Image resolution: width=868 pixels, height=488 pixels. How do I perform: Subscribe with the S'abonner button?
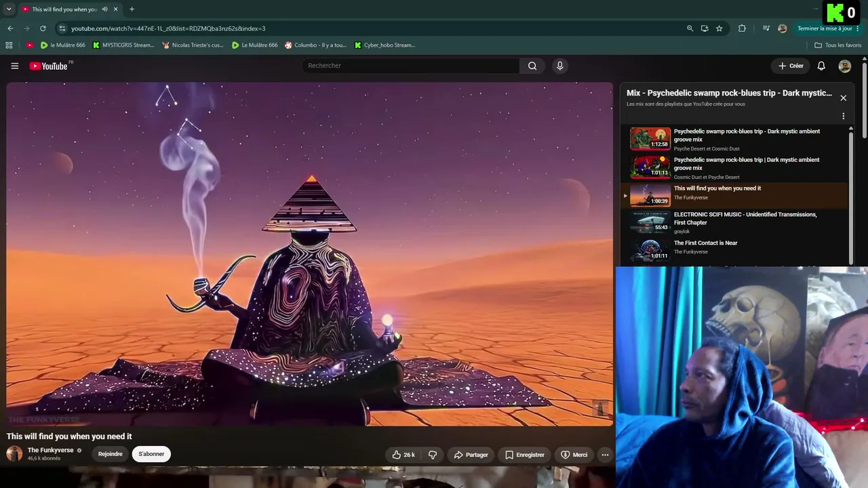[x=151, y=454]
